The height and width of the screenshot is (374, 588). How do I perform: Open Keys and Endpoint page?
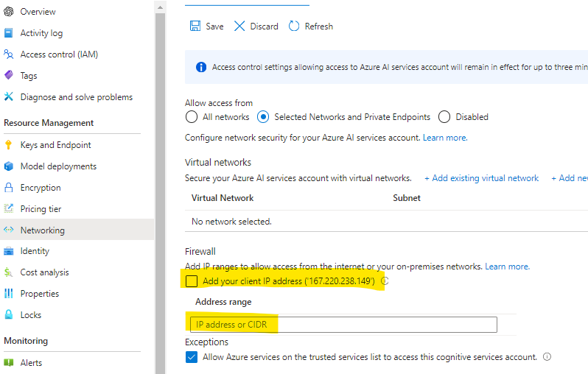pos(55,144)
